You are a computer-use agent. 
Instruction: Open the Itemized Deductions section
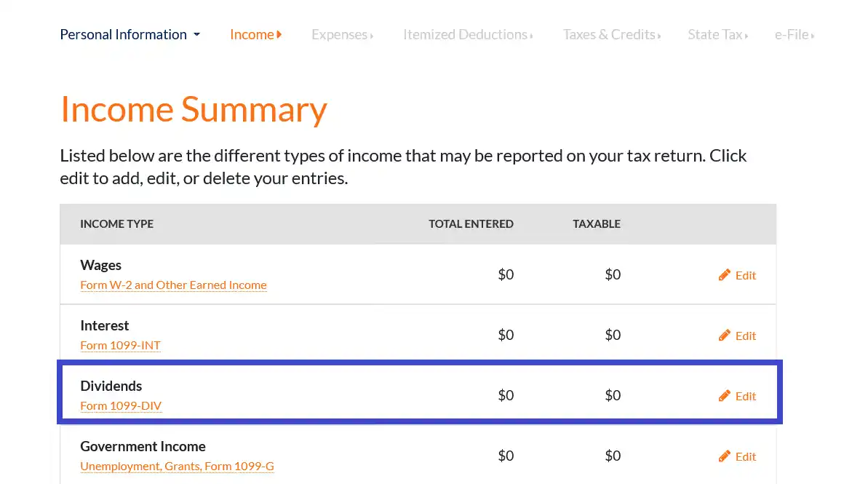click(468, 34)
